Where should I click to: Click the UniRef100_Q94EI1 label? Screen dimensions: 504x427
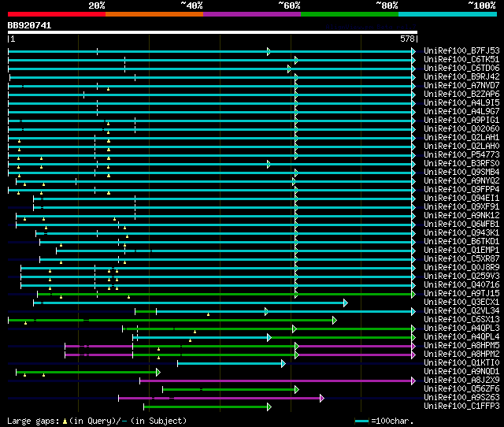[461, 199]
